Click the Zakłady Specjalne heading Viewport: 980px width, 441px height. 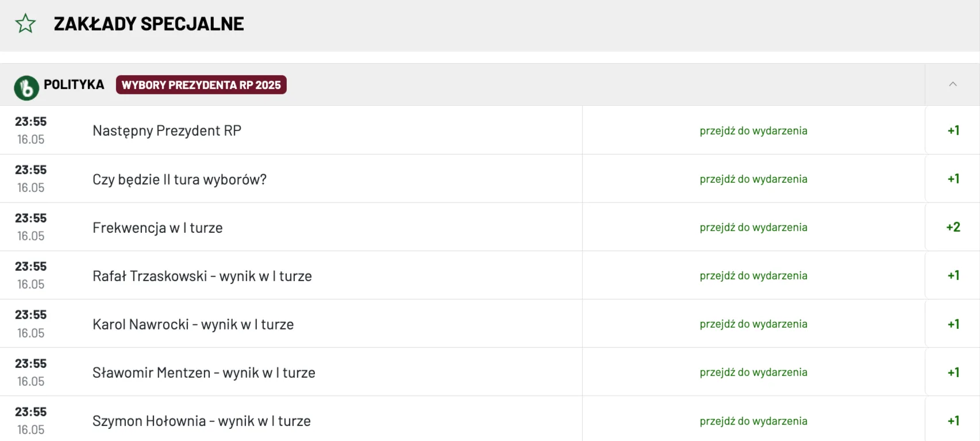(149, 24)
